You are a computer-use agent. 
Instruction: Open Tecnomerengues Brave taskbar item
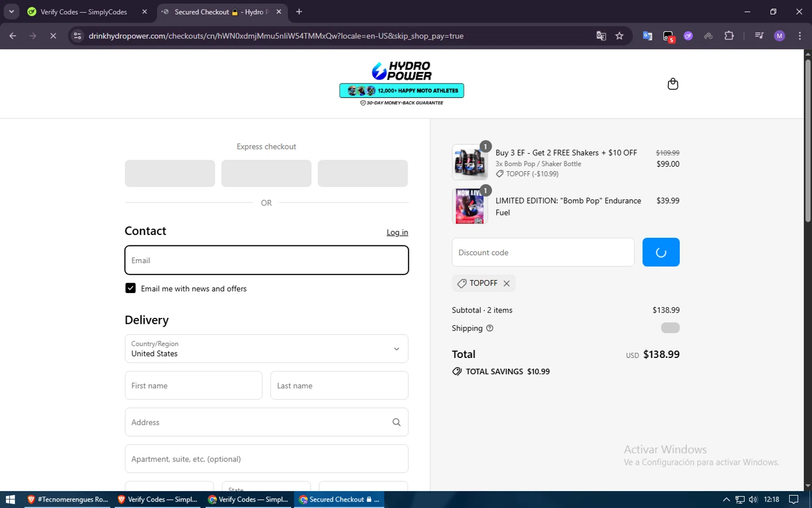[68, 499]
